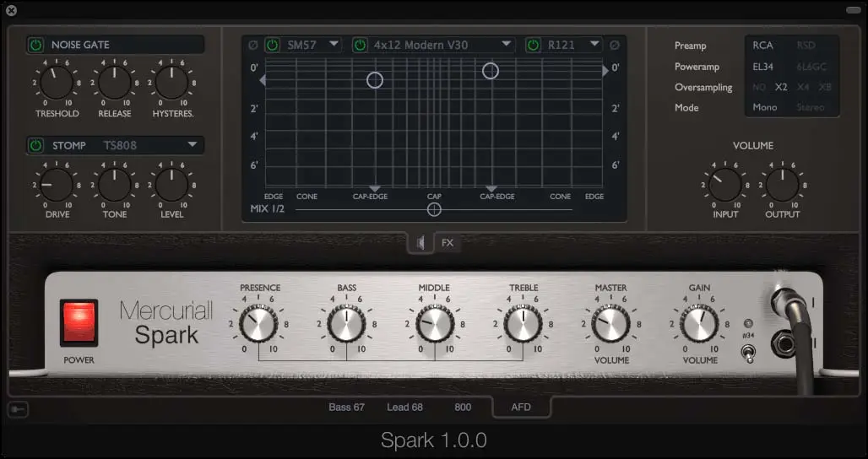Click the left CAP-EDGE position triangle marker
Image resolution: width=868 pixels, height=459 pixels.
click(x=375, y=189)
